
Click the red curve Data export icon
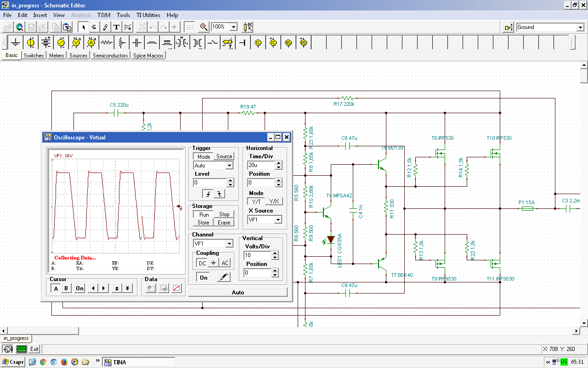point(177,288)
